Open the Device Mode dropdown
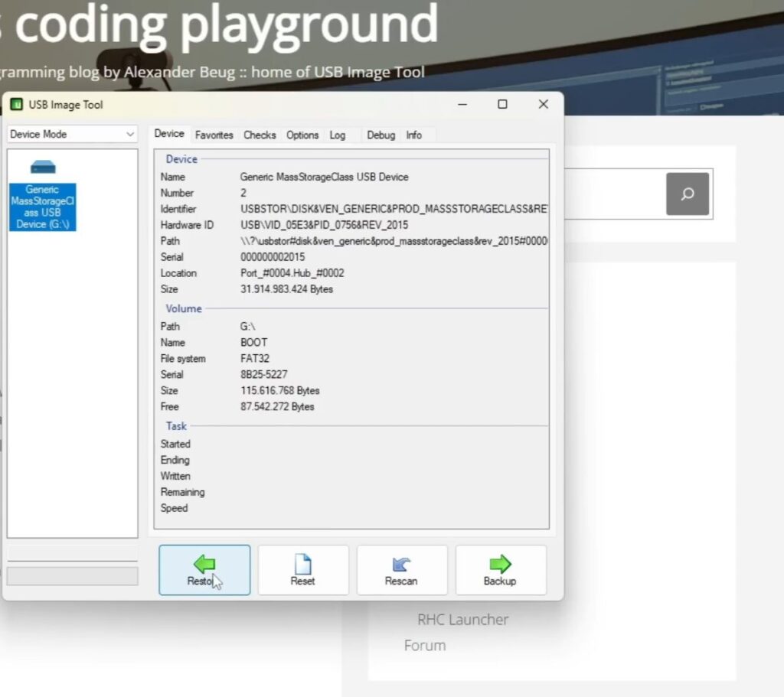Viewport: 784px width, 697px height. 72,134
